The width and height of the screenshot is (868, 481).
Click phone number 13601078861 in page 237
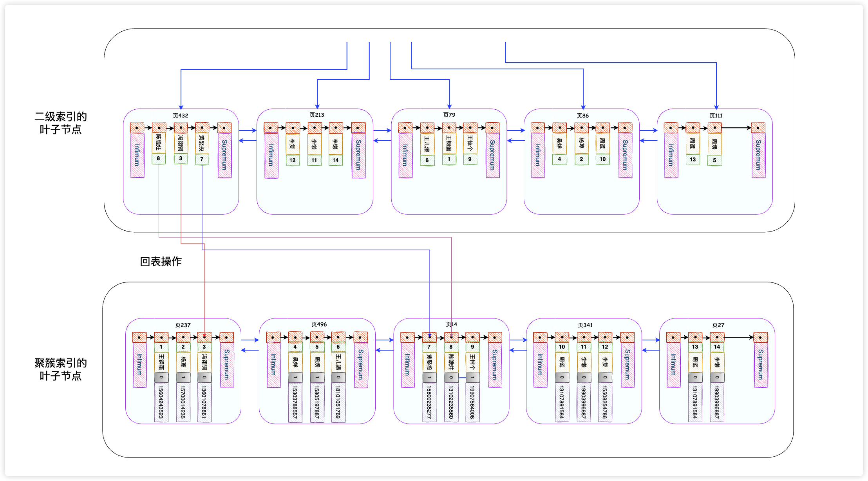[204, 402]
